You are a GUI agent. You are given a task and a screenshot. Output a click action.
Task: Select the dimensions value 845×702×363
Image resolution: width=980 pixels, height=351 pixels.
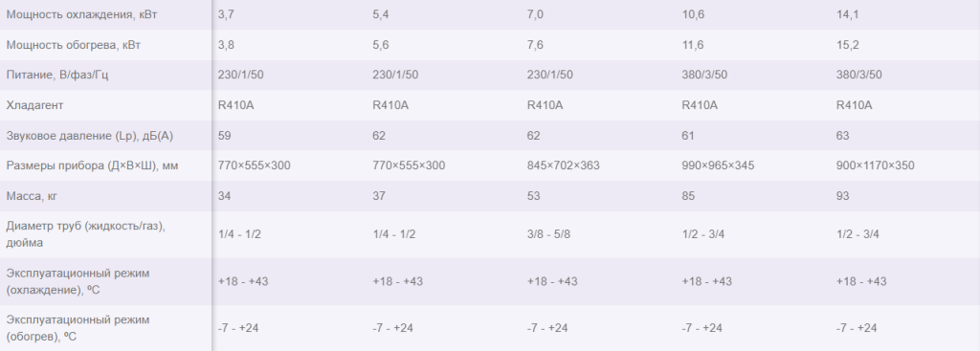pyautogui.click(x=564, y=166)
